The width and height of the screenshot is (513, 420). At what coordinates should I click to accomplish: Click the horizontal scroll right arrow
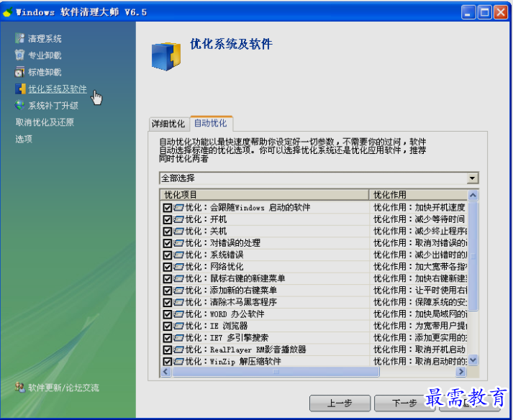pyautogui.click(x=461, y=372)
